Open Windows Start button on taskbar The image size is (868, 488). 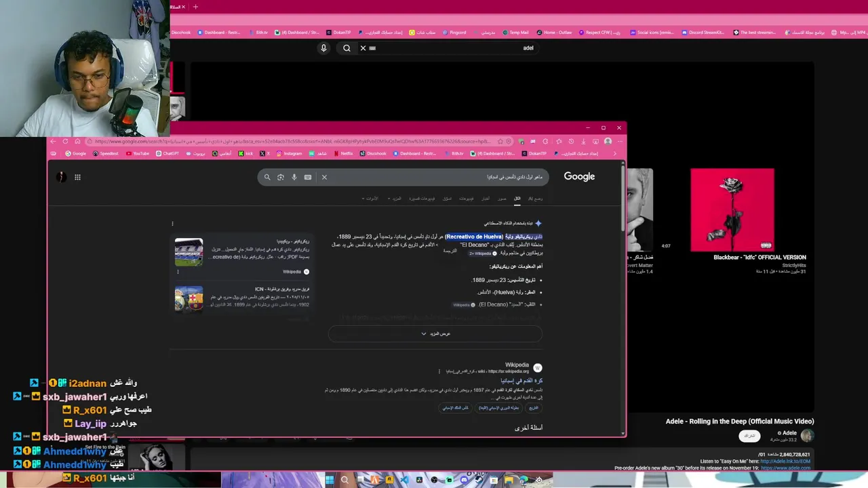point(330,480)
